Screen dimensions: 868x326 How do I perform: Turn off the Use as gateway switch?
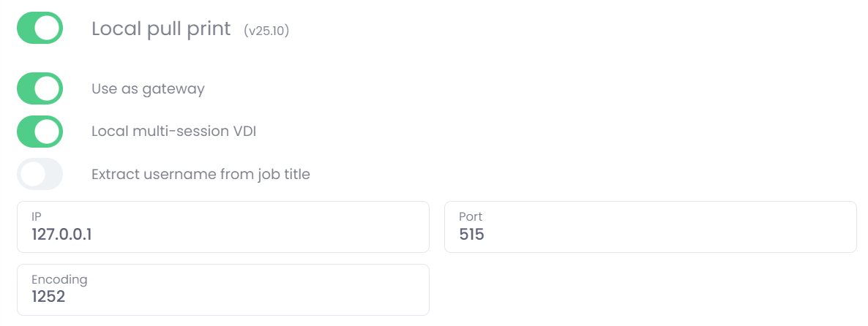click(40, 88)
